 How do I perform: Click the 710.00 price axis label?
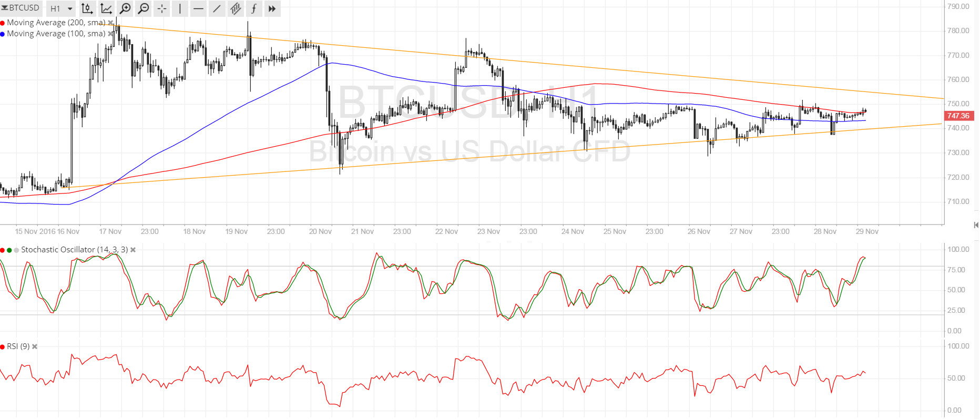[958, 201]
